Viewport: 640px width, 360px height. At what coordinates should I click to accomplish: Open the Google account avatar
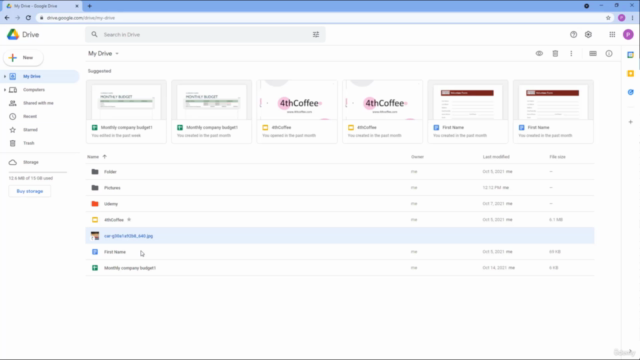[x=628, y=35]
